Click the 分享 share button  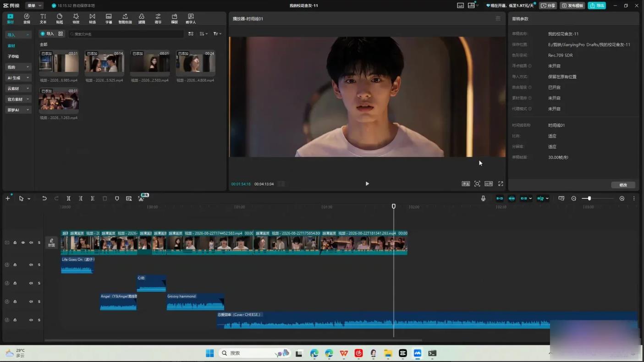coord(548,5)
